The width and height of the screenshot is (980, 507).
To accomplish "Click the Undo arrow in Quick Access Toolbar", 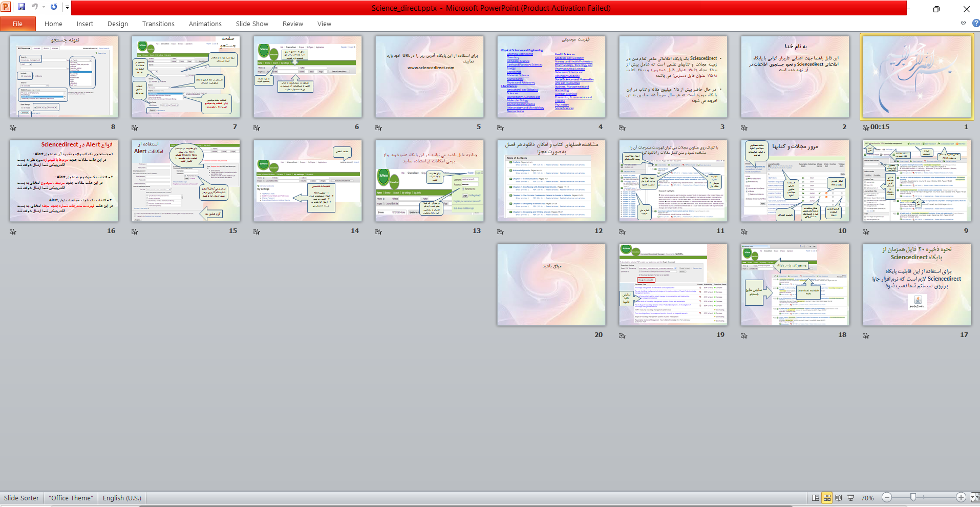I will click(35, 7).
